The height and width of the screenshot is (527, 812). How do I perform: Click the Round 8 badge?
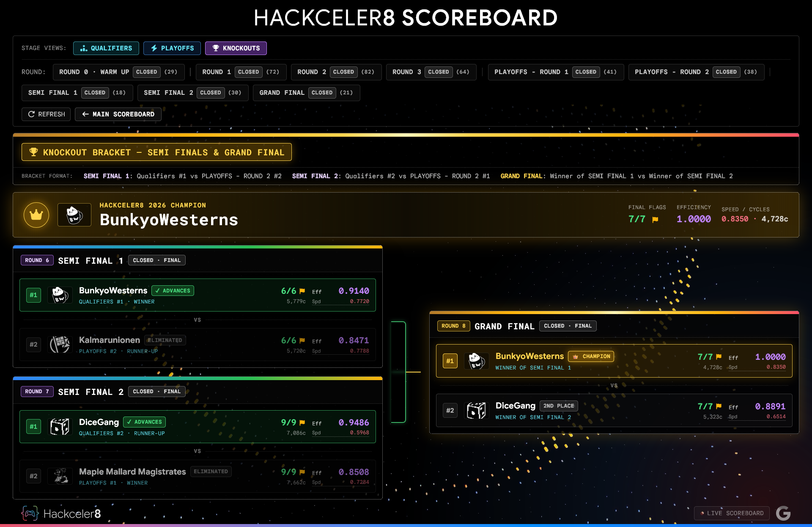tap(453, 326)
